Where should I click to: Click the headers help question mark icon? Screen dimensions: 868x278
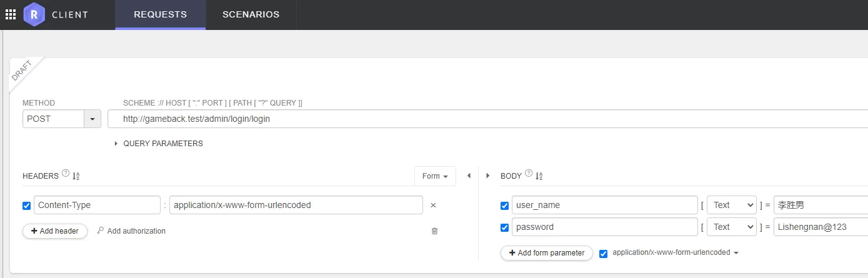(x=65, y=176)
